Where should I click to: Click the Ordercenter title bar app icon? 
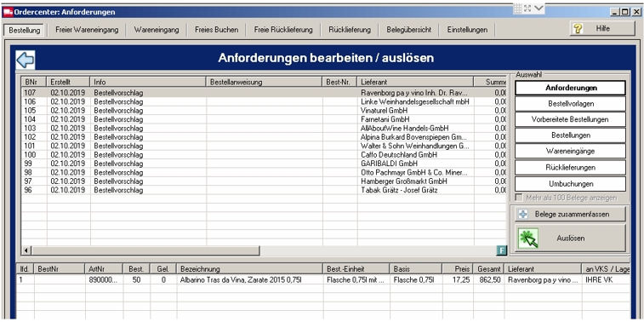point(8,12)
